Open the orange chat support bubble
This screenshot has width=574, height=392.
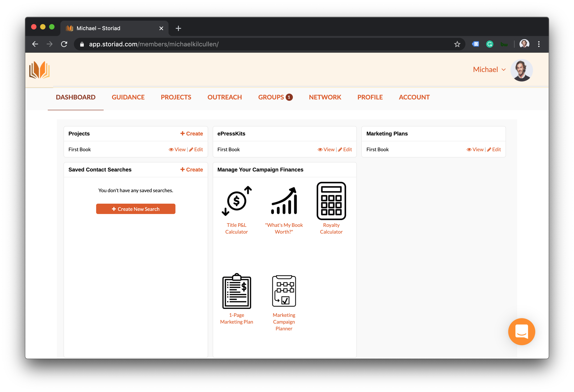pos(521,331)
